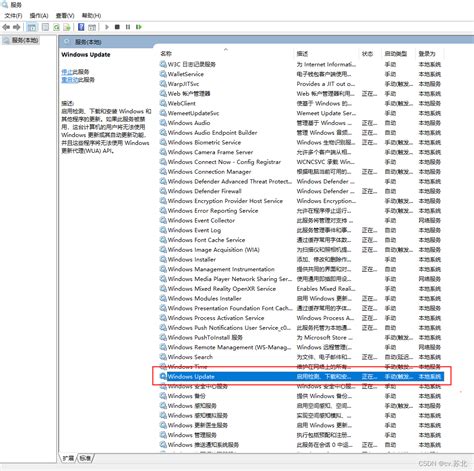Click the restart service toolbar icon
474x471 pixels.
click(139, 27)
